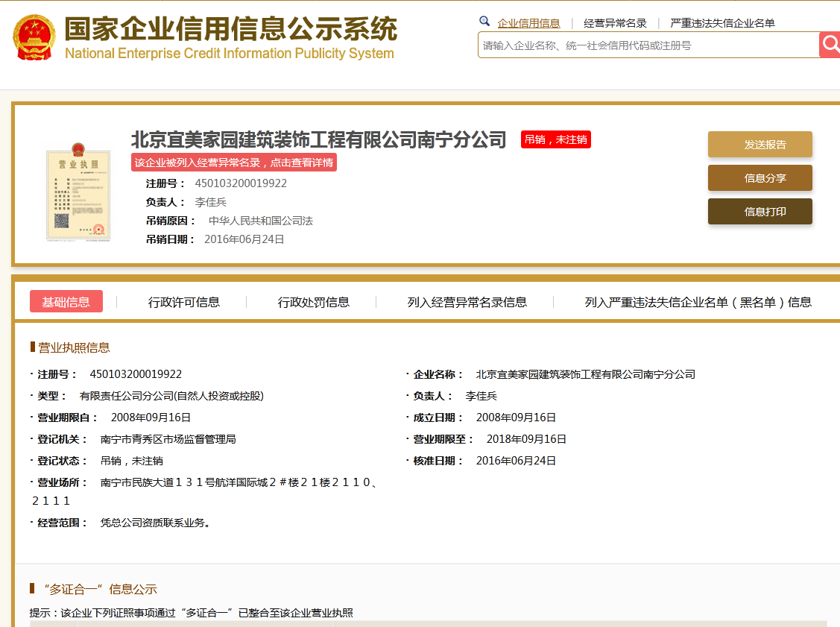This screenshot has height=627, width=840.
Task: Click the header 负责人 name 李佳兵
Action: 210,202
